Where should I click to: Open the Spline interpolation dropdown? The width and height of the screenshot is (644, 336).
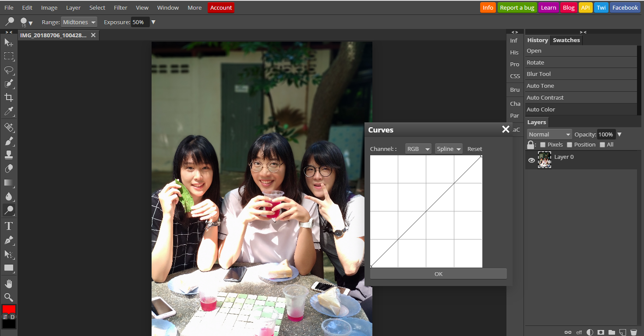pos(449,149)
